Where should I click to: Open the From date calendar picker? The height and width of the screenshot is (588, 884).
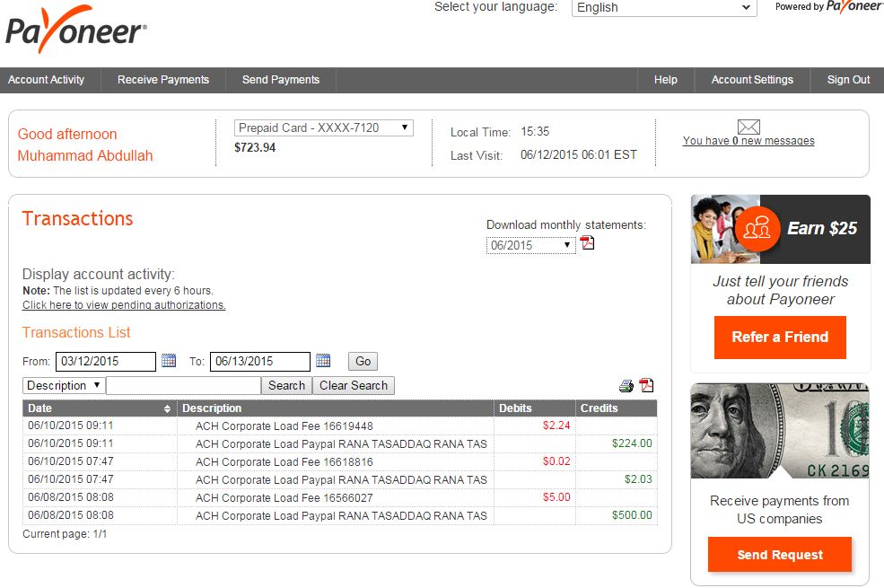[169, 361]
